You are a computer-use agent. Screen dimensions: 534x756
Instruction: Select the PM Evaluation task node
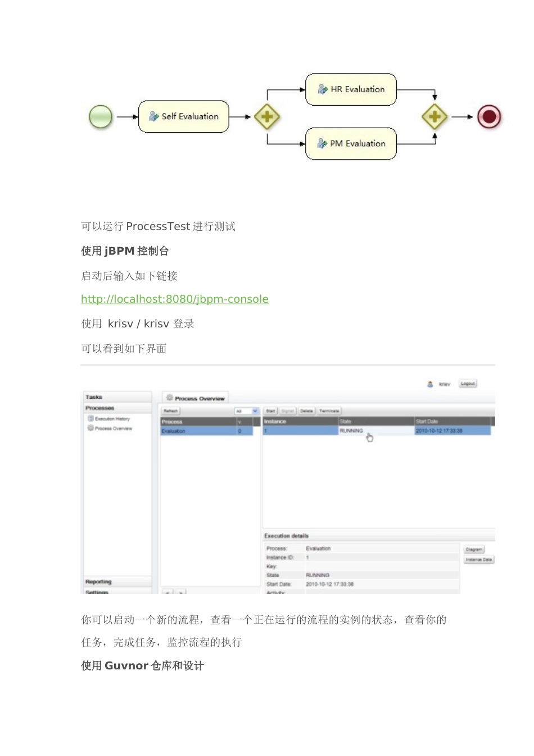tap(351, 143)
